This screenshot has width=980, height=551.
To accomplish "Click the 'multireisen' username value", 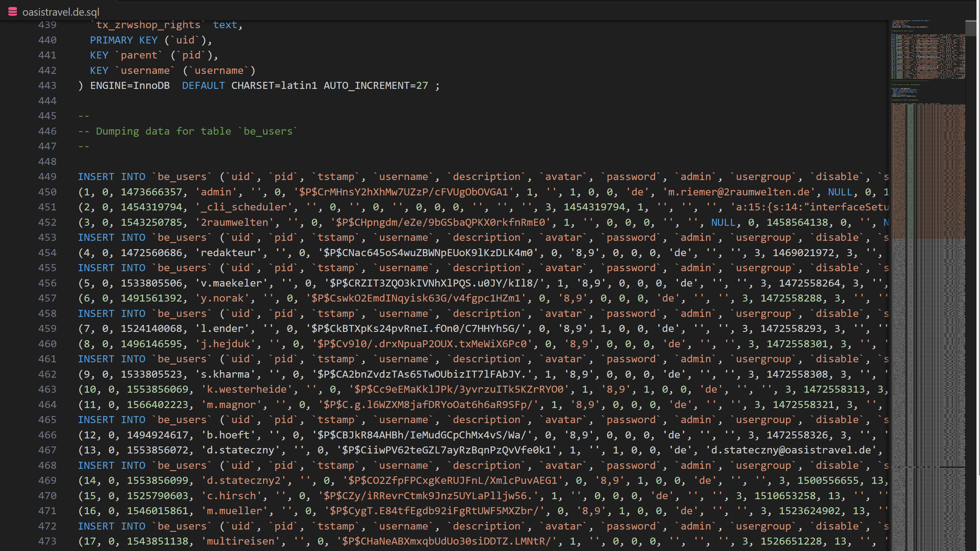I will click(x=240, y=541).
